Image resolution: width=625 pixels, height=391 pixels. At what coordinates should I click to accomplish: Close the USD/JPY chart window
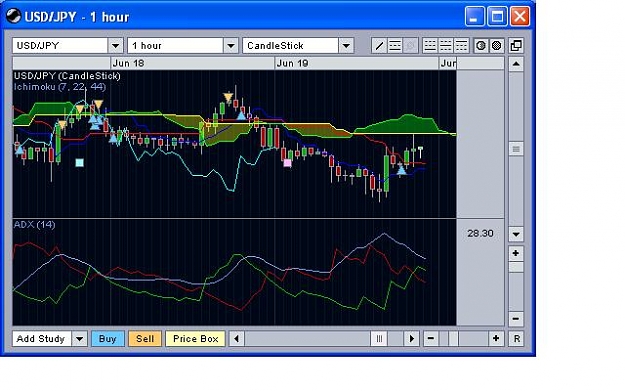(x=520, y=17)
